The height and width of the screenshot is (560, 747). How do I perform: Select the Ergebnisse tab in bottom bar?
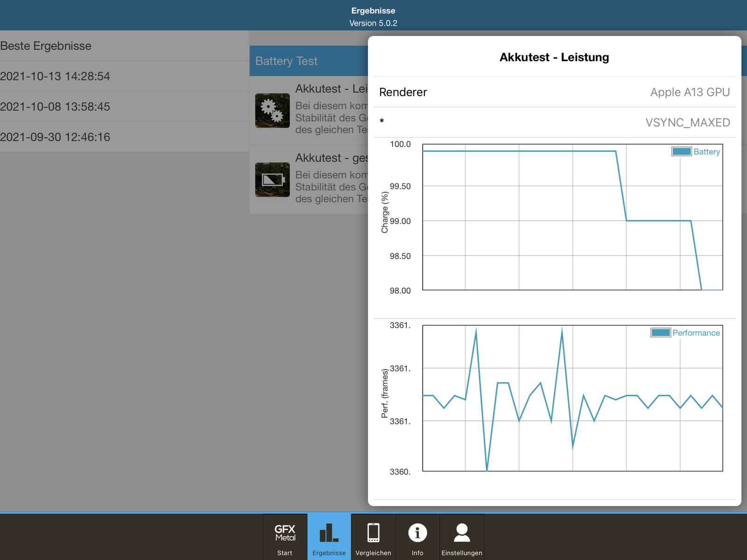pyautogui.click(x=329, y=537)
